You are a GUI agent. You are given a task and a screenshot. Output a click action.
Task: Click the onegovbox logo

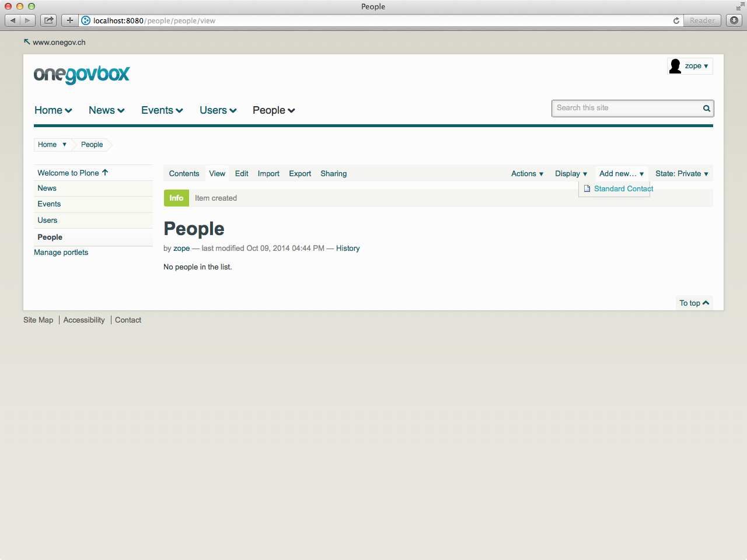tap(82, 75)
